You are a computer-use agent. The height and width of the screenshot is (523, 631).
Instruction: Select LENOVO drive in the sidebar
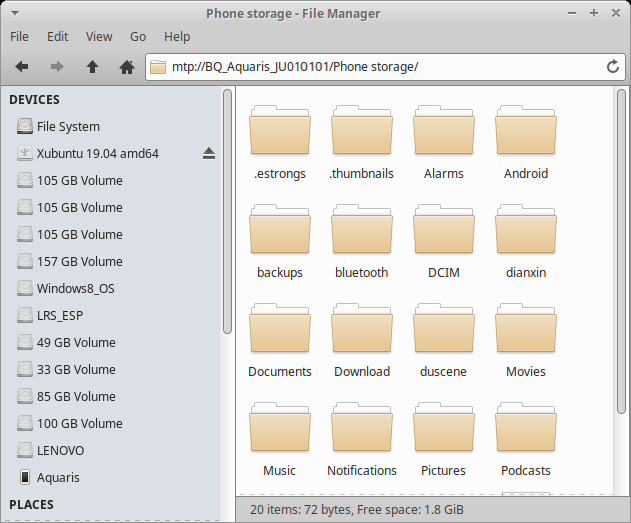[60, 450]
